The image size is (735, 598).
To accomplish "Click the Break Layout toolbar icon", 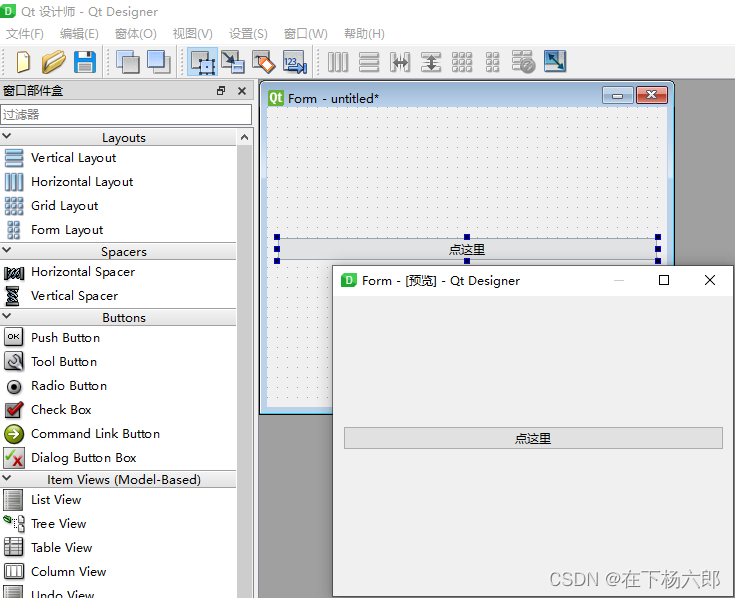I will tap(523, 62).
